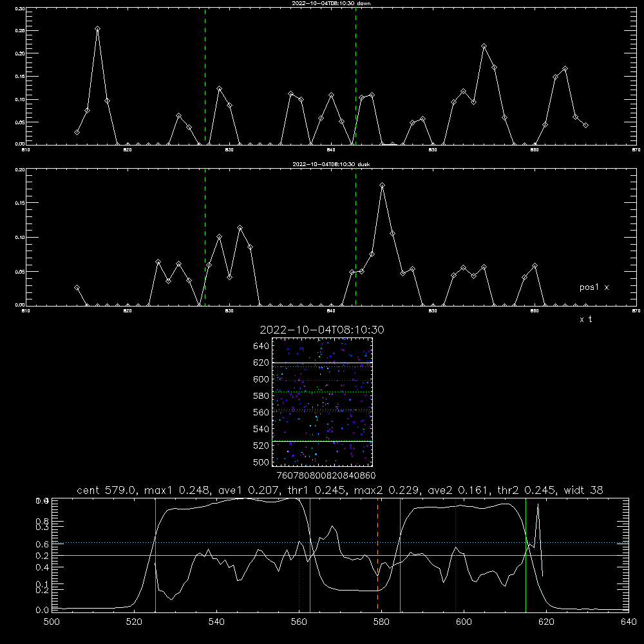Image resolution: width=644 pixels, height=644 pixels.
Task: Click the right green dashed line in dawn plot
Action: tap(355, 76)
